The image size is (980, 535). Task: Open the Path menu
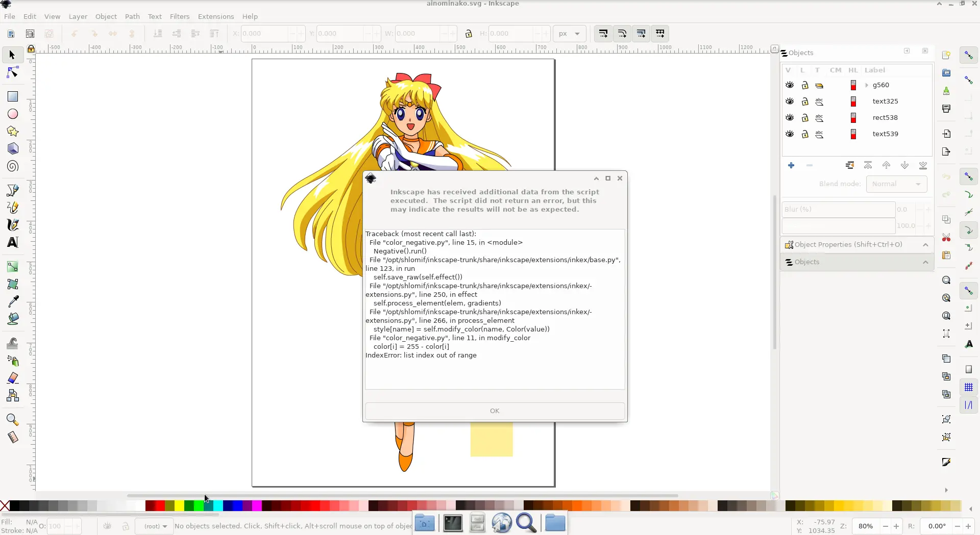click(132, 16)
